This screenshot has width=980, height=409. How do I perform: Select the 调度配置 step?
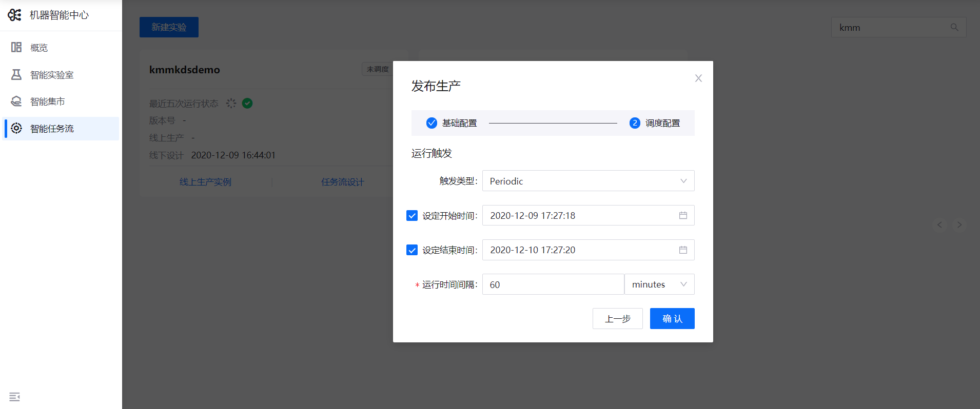coord(655,123)
